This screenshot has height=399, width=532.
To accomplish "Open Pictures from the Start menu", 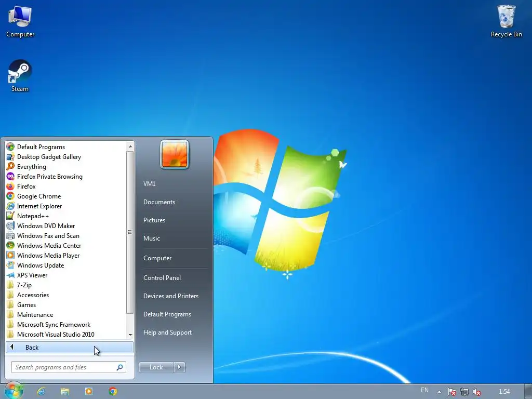I will click(x=154, y=220).
